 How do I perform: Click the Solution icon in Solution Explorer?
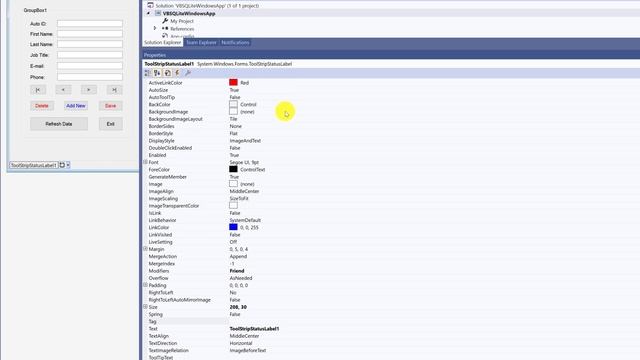(150, 5)
